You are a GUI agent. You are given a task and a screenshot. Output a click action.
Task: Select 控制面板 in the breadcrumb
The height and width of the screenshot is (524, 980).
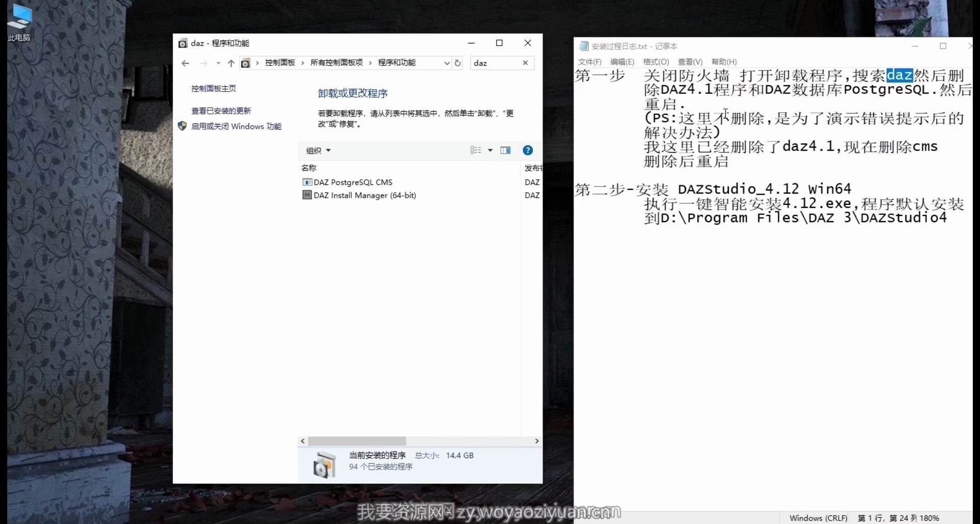[x=280, y=63]
